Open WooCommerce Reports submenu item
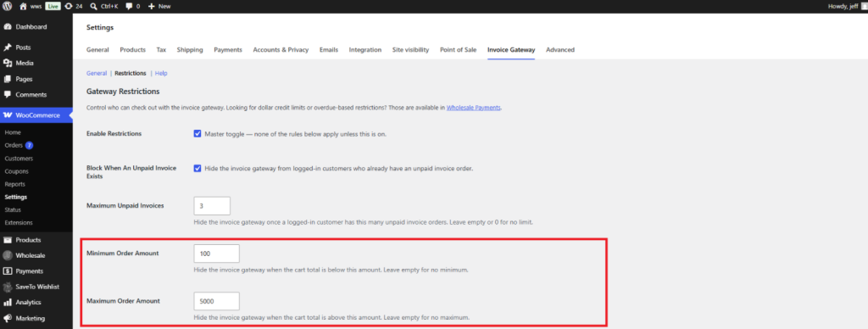The height and width of the screenshot is (329, 868). point(15,184)
